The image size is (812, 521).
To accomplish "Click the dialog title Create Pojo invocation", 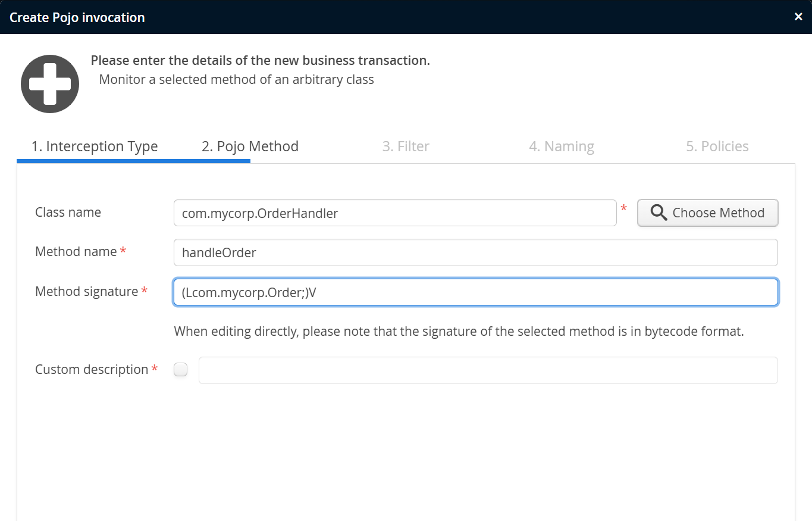I will click(77, 17).
